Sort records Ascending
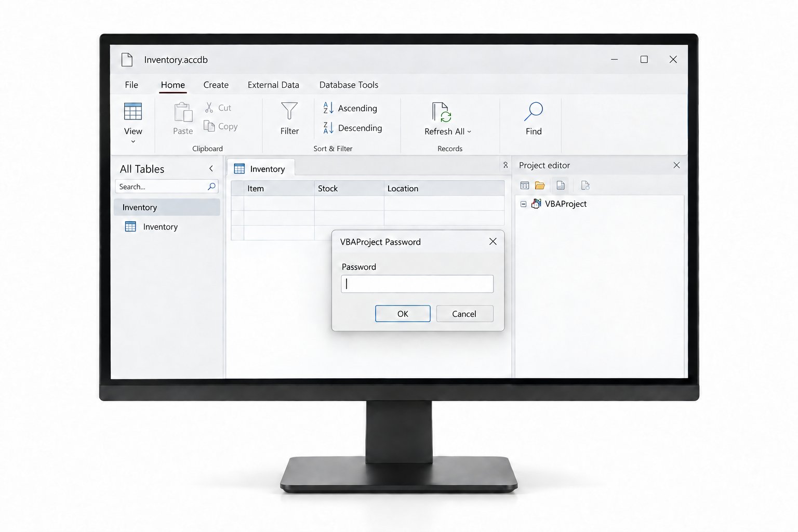Image resolution: width=798 pixels, height=532 pixels. [350, 108]
